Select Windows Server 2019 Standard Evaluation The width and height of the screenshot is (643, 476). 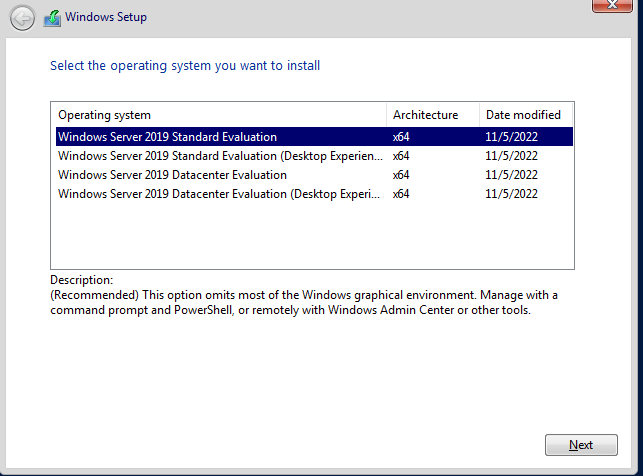[167, 137]
